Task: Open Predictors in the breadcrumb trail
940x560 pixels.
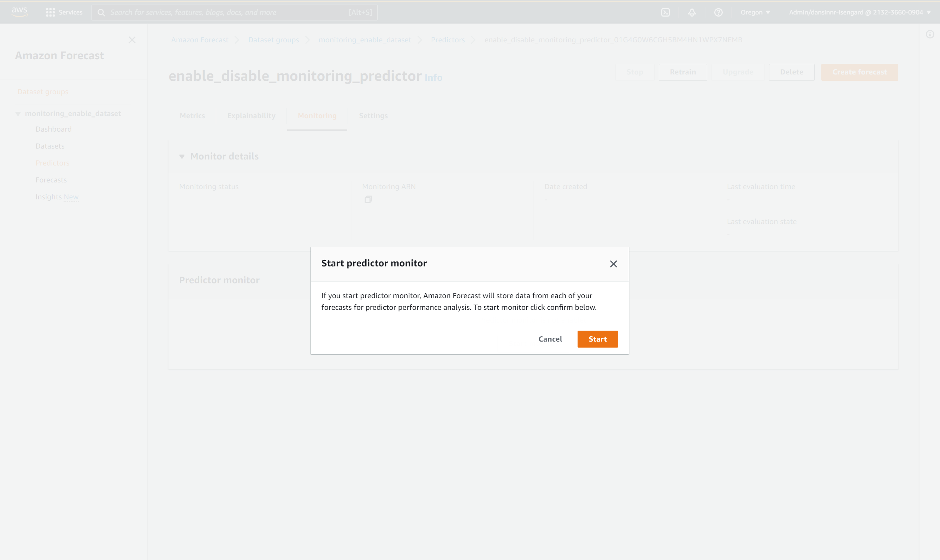Action: pyautogui.click(x=448, y=40)
